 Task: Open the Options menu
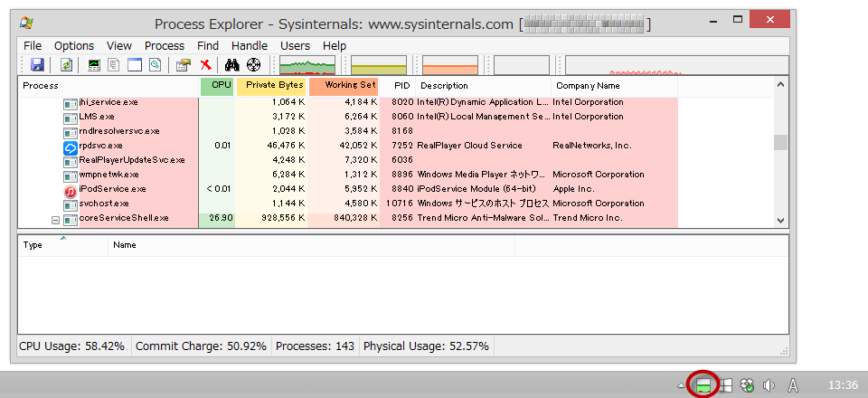pos(74,46)
